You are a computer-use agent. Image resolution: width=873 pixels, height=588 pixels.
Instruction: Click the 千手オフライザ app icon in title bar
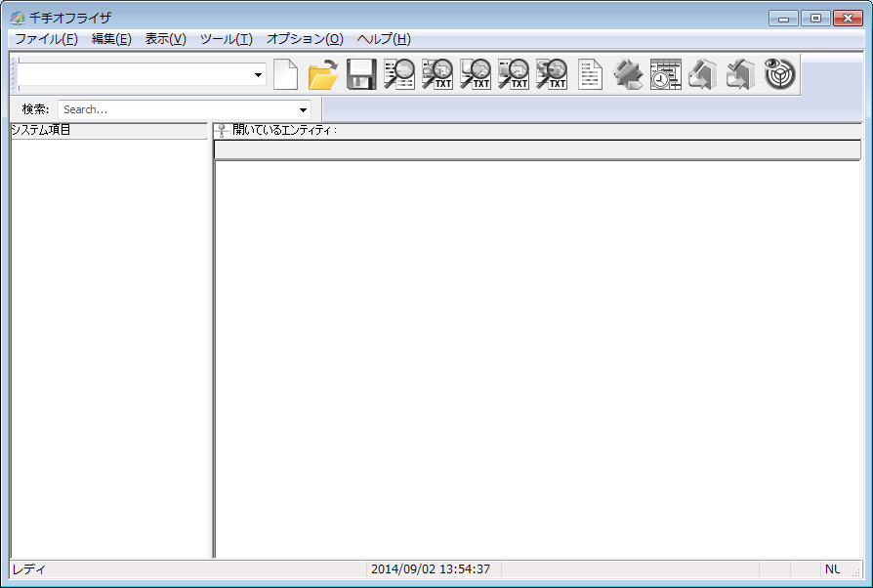click(18, 18)
